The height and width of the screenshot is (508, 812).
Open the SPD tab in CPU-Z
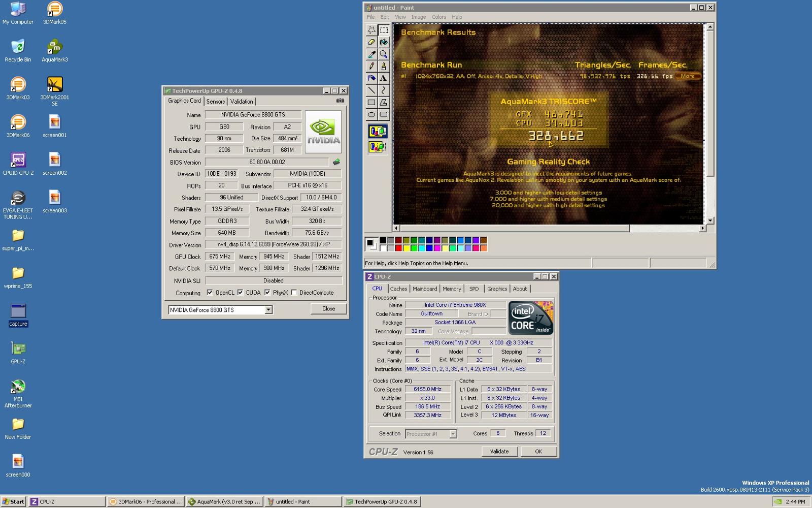point(474,289)
